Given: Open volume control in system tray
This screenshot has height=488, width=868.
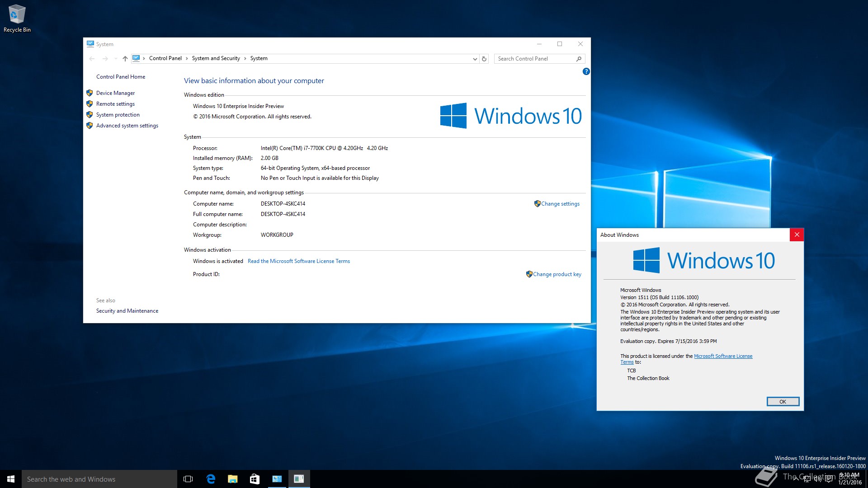Looking at the screenshot, I should point(818,479).
